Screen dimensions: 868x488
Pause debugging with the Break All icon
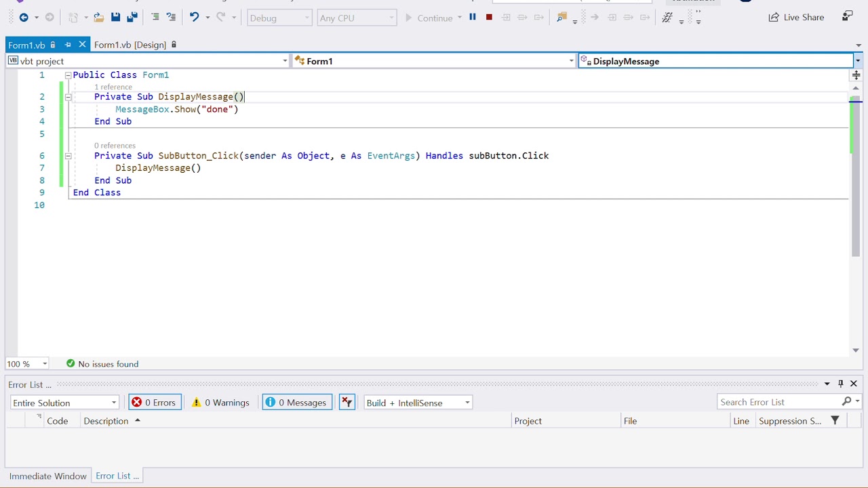click(473, 18)
